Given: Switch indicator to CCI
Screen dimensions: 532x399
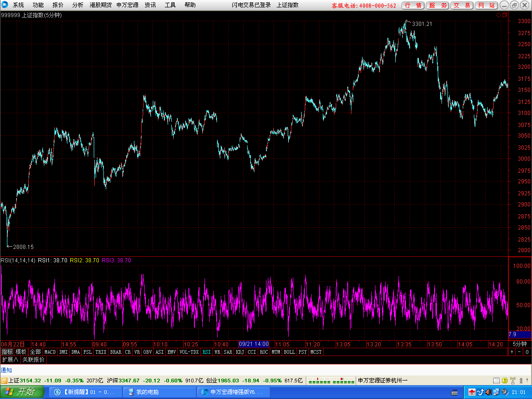Looking at the screenshot, I should (252, 352).
